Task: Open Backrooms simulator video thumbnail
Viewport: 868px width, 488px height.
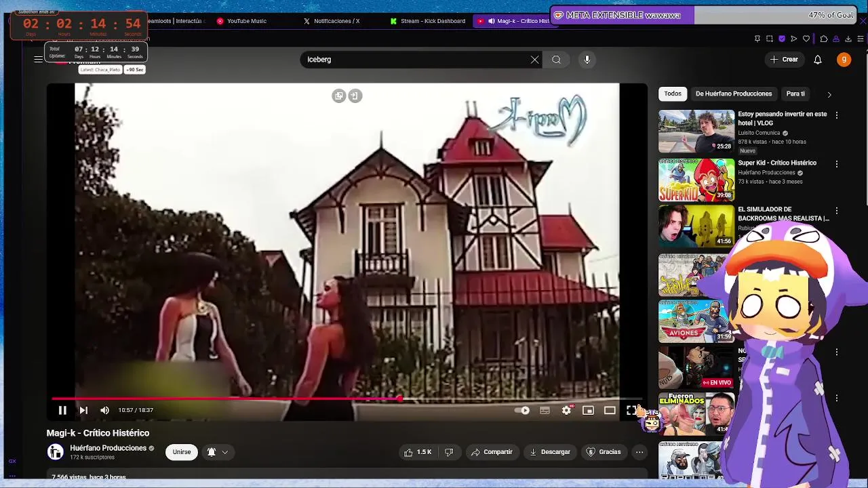Action: (x=696, y=226)
